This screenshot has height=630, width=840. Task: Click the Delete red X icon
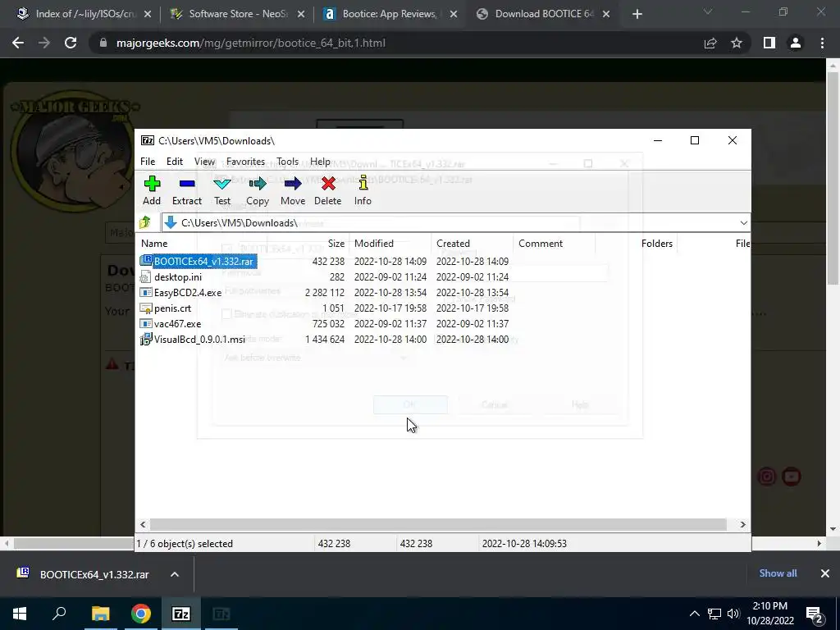pos(328,184)
